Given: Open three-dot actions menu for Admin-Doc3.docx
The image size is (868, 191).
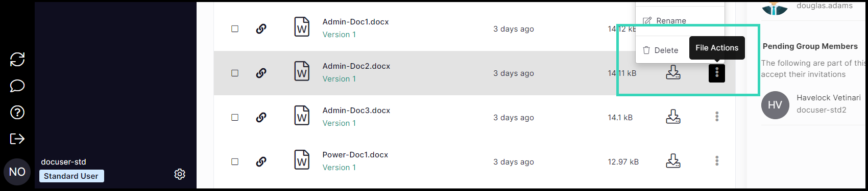Looking at the screenshot, I should pos(717,117).
